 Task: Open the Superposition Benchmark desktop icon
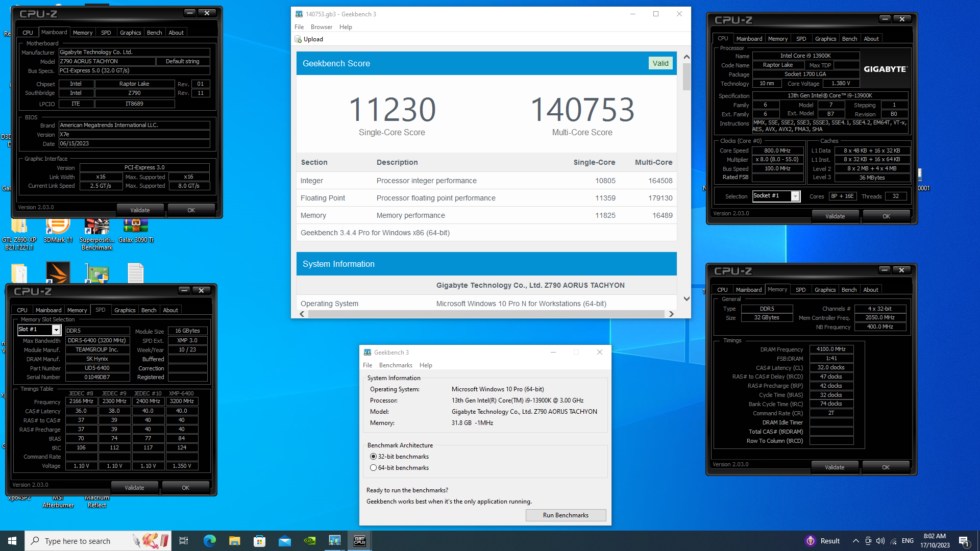click(97, 234)
